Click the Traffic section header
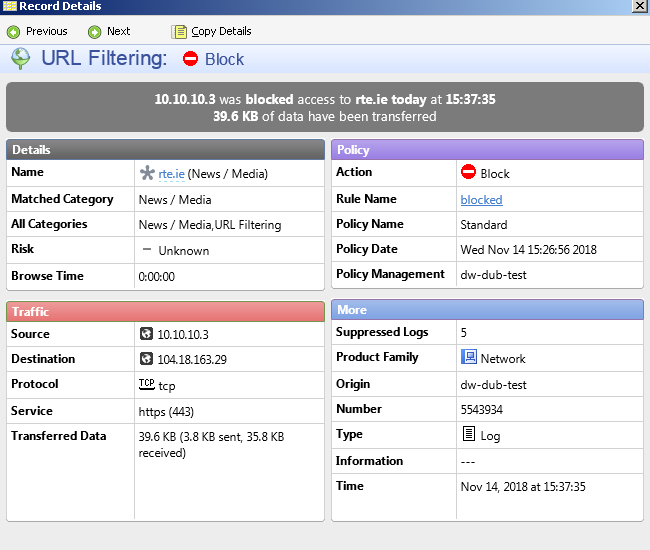The height and width of the screenshot is (550, 650). 165,311
